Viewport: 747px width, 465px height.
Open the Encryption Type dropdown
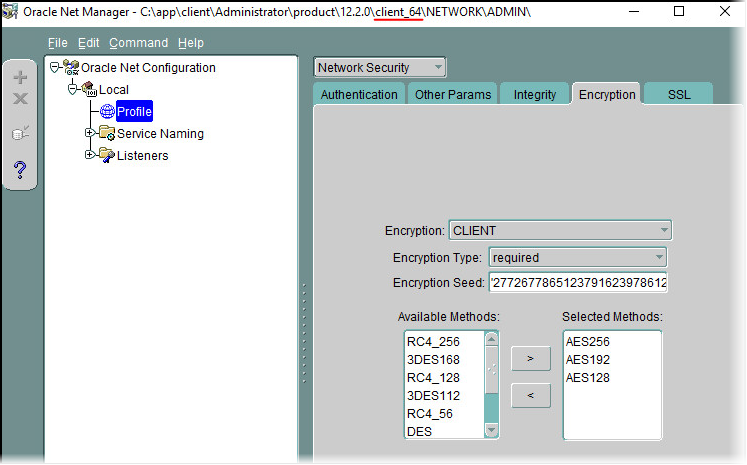(577, 257)
